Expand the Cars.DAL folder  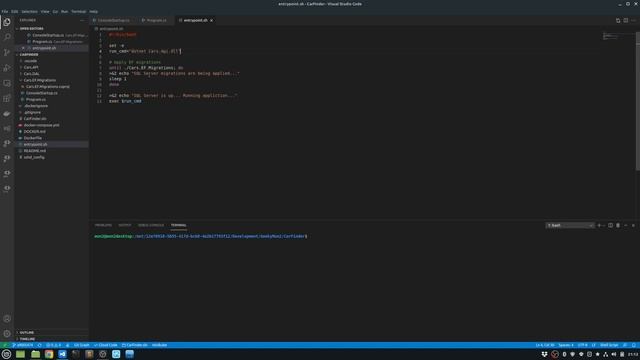[x=31, y=74]
